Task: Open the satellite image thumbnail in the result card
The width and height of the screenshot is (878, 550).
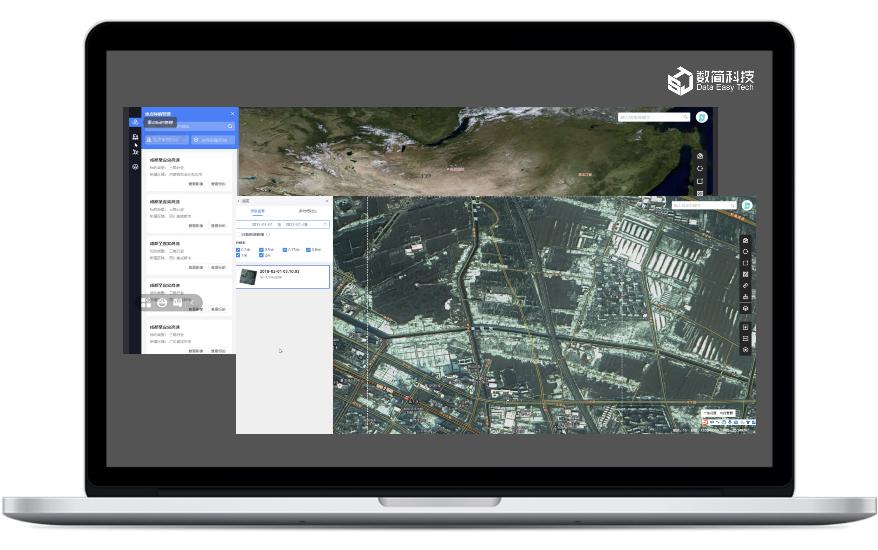Action: coord(248,276)
